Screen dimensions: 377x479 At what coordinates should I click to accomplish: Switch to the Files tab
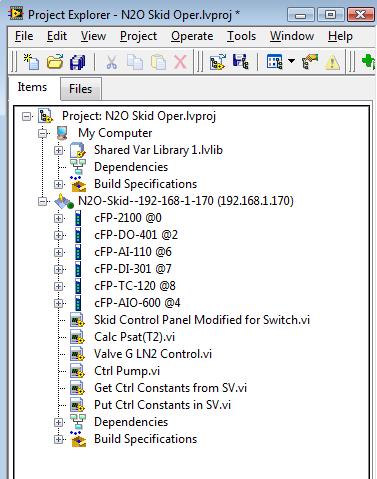[80, 89]
